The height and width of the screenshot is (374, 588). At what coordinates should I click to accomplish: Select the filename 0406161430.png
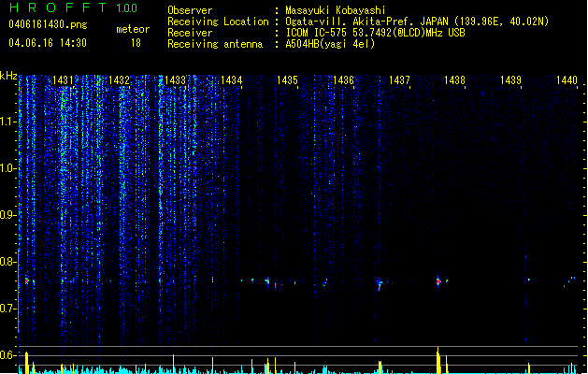click(48, 24)
